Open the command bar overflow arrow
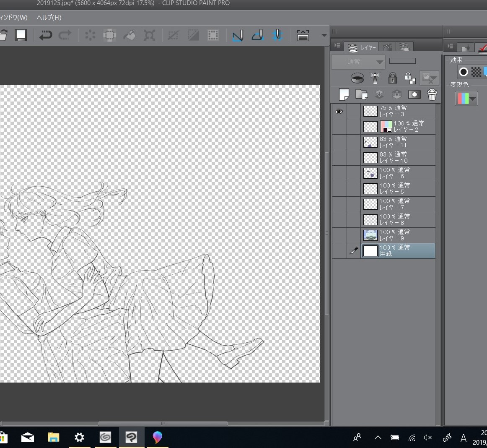 click(324, 35)
